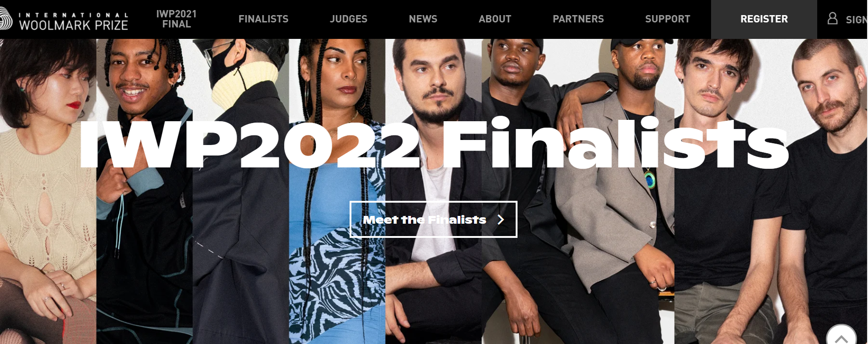Image resolution: width=868 pixels, height=344 pixels.
Task: Open the IWP2021 Final menu item
Action: click(x=177, y=19)
